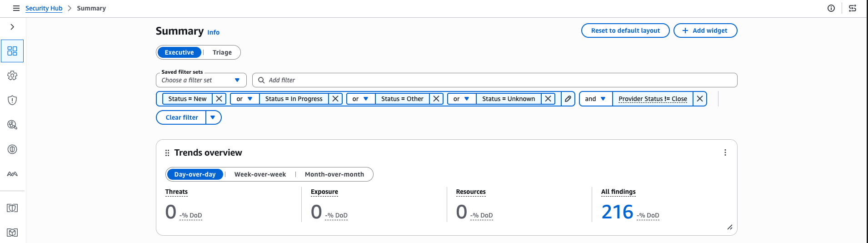Click the Provider Status != Close token
Viewport: 868px width, 243px height.
point(653,99)
